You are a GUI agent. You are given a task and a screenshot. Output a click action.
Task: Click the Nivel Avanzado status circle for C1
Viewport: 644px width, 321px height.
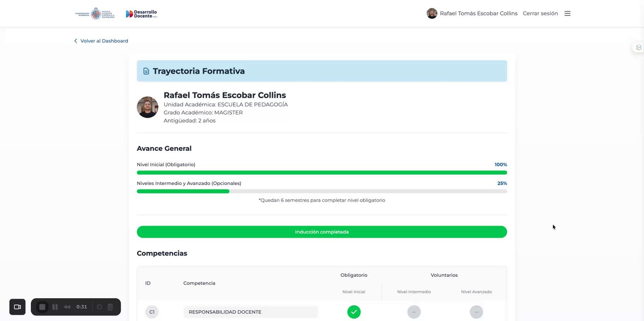click(x=476, y=312)
